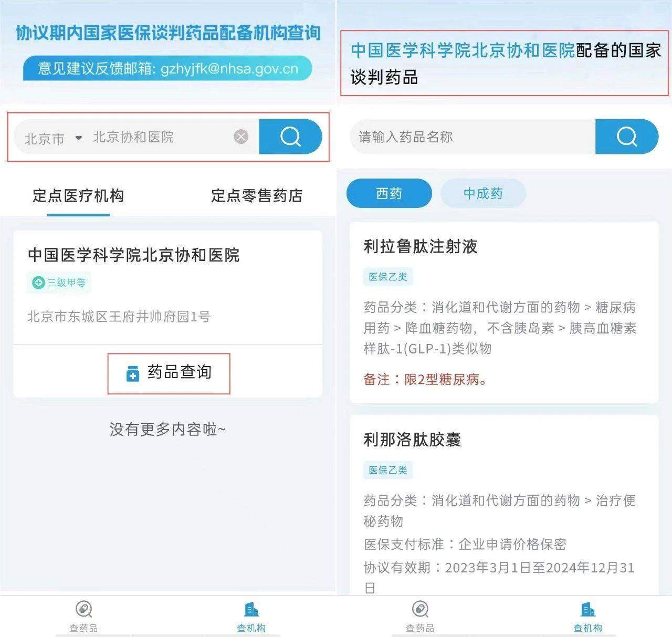Switch to the 中成药 drug type filter
672x637 pixels.
[482, 193]
